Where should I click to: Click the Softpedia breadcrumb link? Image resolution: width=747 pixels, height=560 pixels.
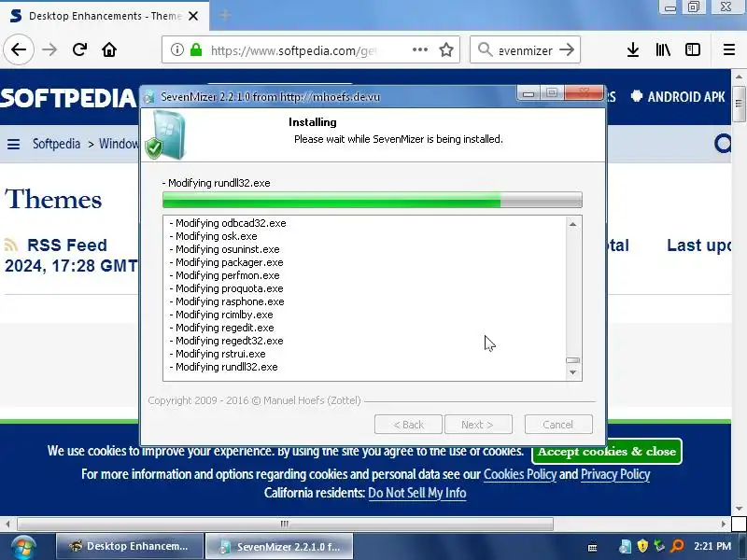click(56, 144)
